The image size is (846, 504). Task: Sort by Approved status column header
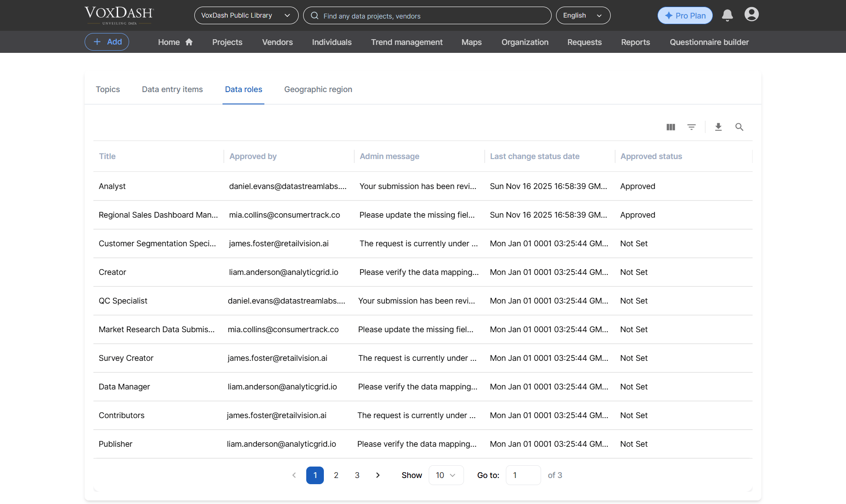651,156
